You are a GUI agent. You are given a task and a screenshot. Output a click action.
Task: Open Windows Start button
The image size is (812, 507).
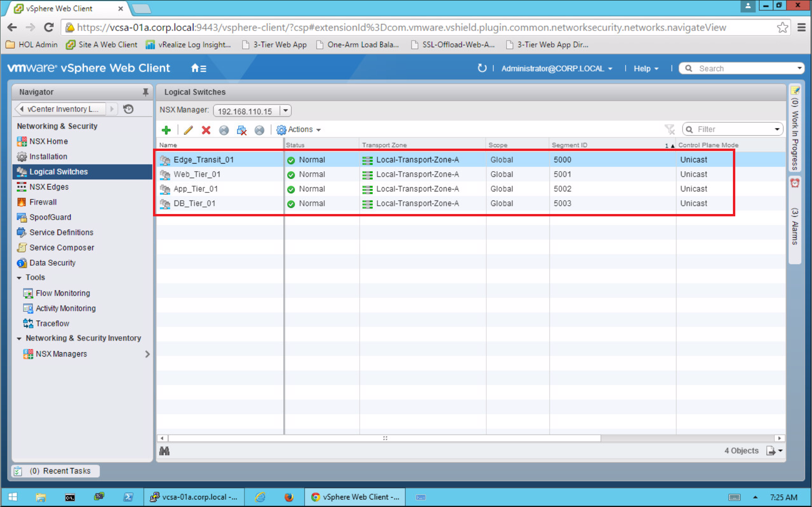(x=13, y=497)
